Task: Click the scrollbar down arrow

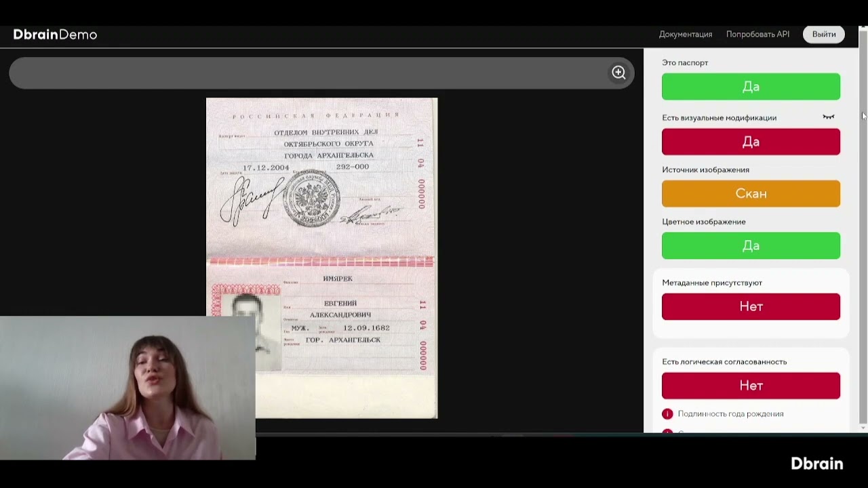Action: pos(863,428)
